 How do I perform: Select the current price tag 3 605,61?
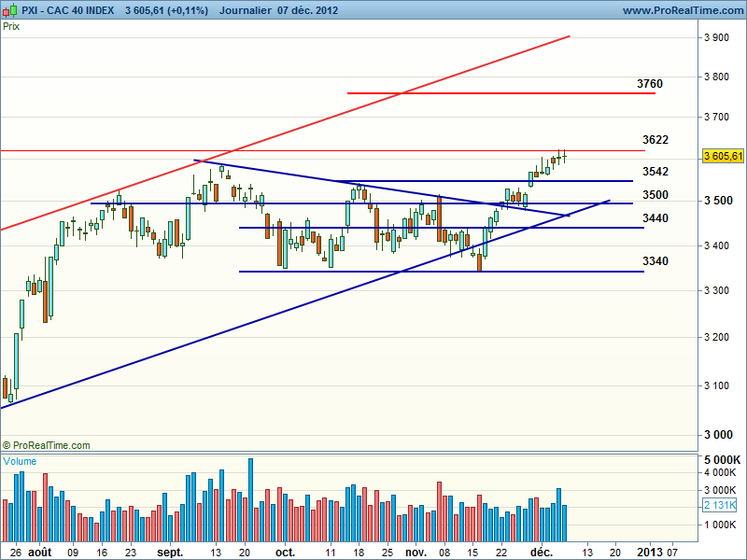pos(723,155)
